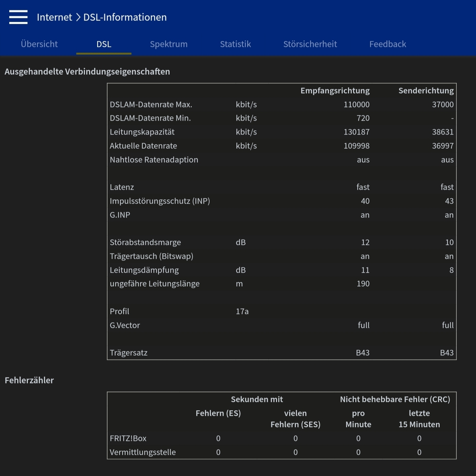476x476 pixels.
Task: Select the Vermittlungsstelle row label
Action: coord(143,452)
